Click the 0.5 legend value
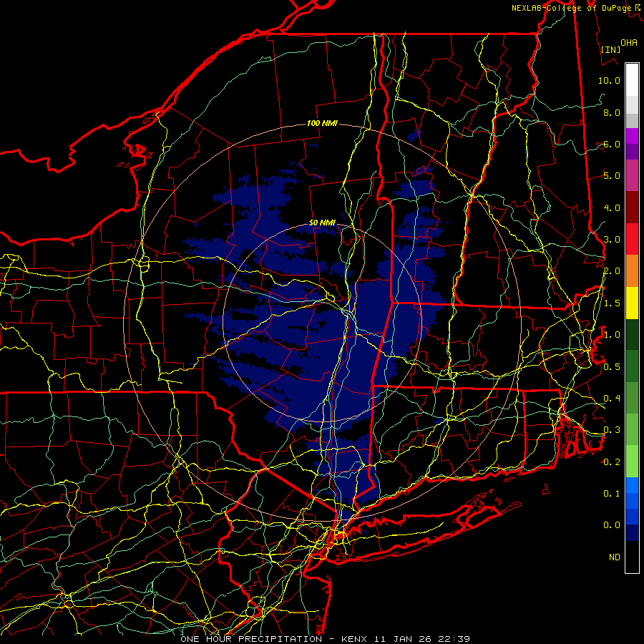This screenshot has height=644, width=644. tap(612, 367)
